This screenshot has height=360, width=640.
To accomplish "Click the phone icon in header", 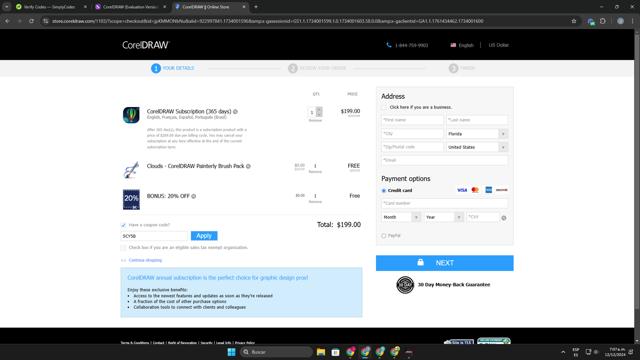I will coord(389,45).
